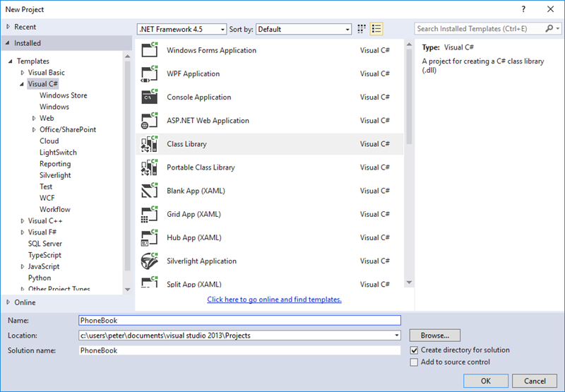Open the go online and find templates link

(274, 299)
